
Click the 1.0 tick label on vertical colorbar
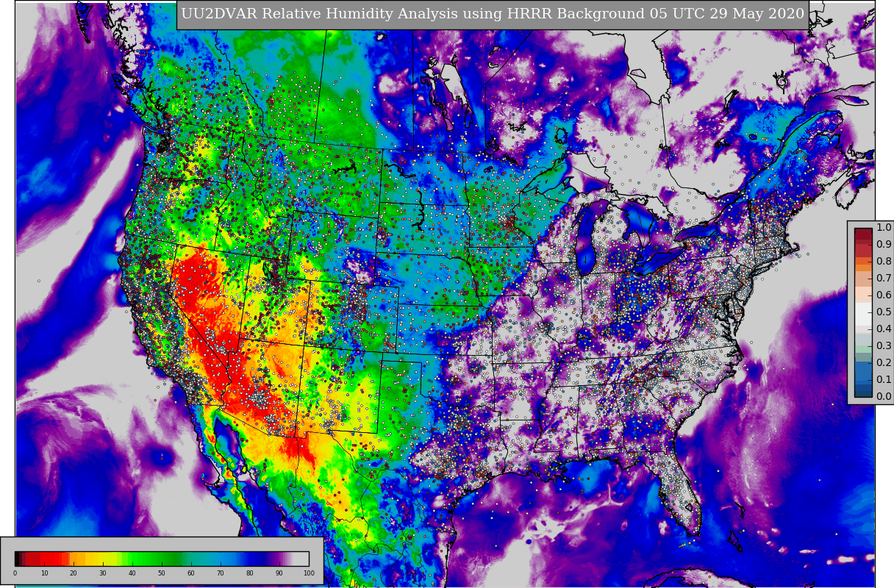884,228
